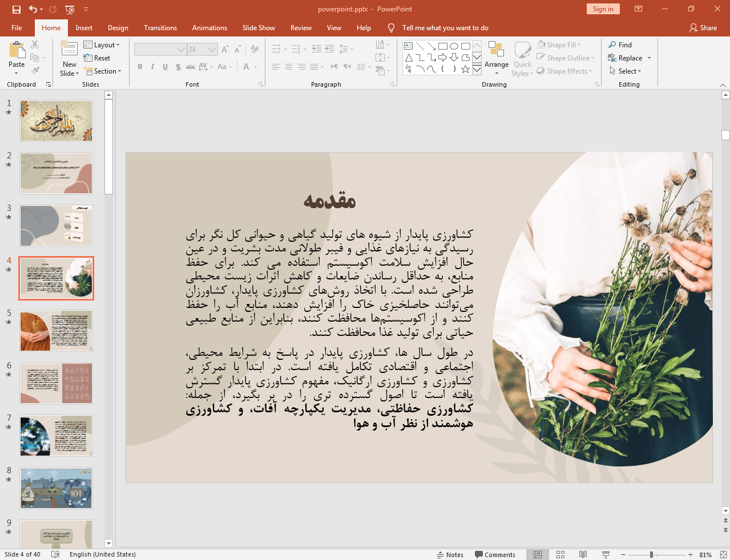
Task: Click the New Slide icon
Action: [69, 51]
